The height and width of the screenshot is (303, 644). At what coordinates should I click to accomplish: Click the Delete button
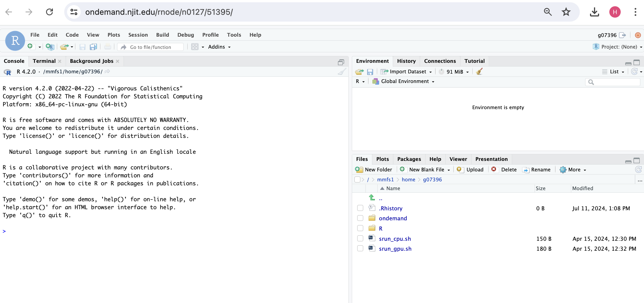504,170
